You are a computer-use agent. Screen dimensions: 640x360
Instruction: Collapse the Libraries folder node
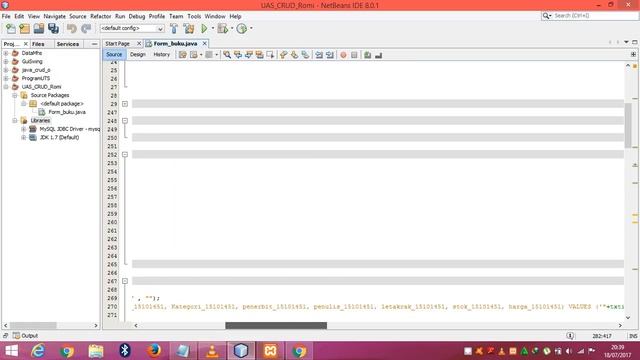tap(15, 120)
